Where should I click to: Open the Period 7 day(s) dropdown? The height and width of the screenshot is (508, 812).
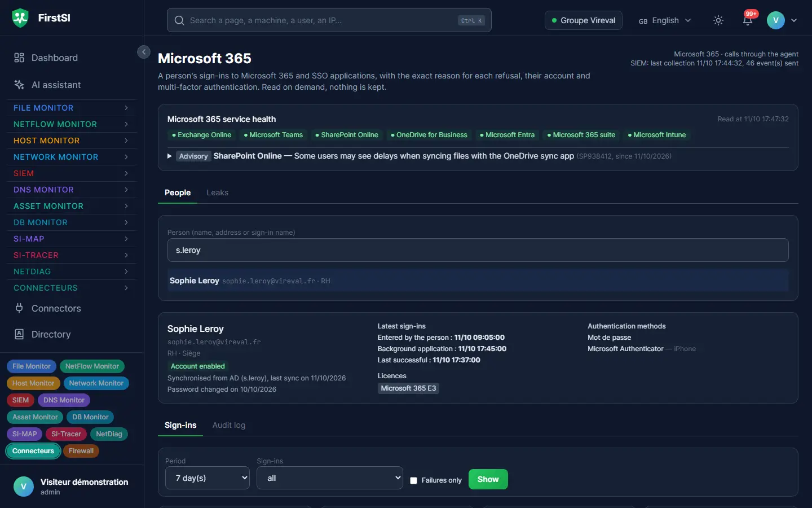[x=208, y=478]
